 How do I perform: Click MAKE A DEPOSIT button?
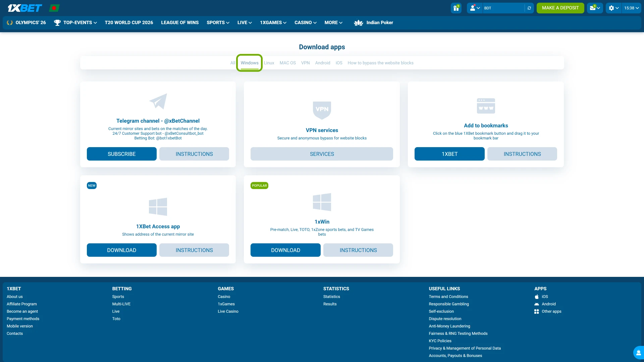560,8
